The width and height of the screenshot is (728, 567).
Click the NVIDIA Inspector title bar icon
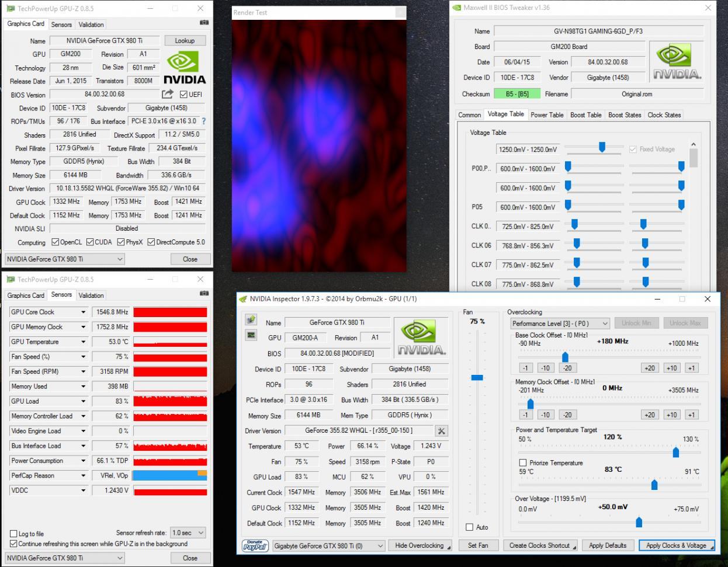click(243, 299)
